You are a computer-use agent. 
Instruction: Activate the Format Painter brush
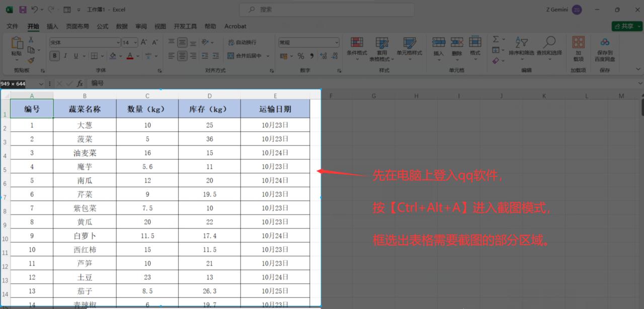pyautogui.click(x=31, y=60)
